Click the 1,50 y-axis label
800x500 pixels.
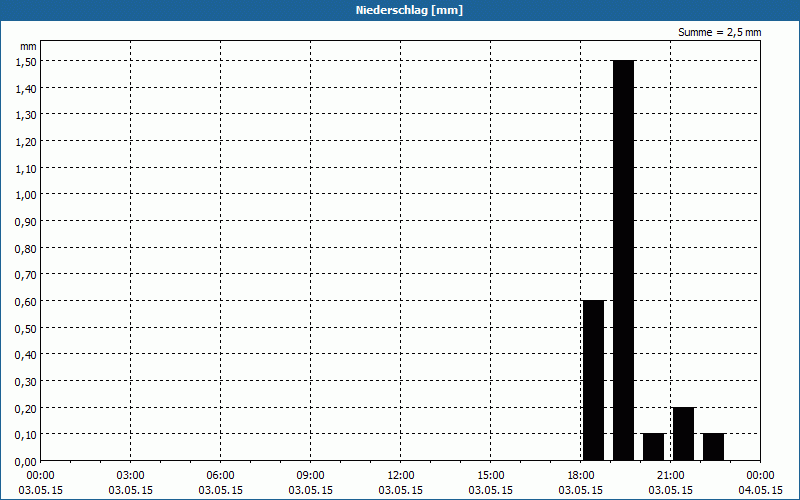(26, 62)
